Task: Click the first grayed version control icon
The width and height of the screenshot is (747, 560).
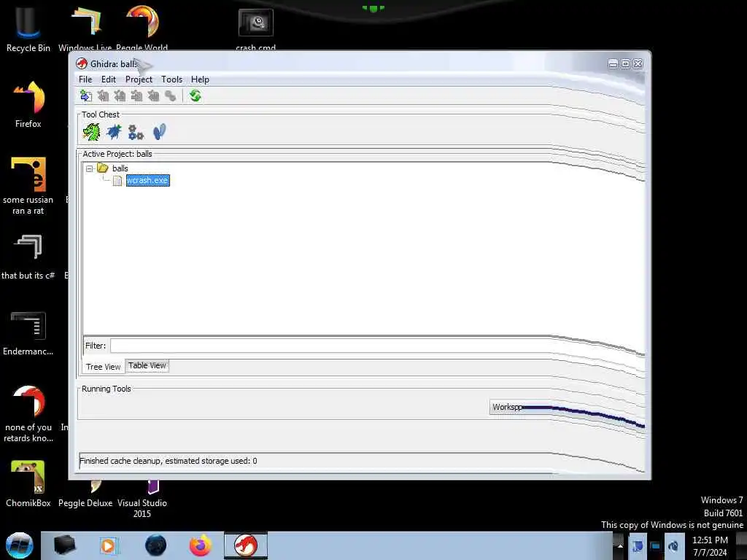Action: [x=103, y=96]
